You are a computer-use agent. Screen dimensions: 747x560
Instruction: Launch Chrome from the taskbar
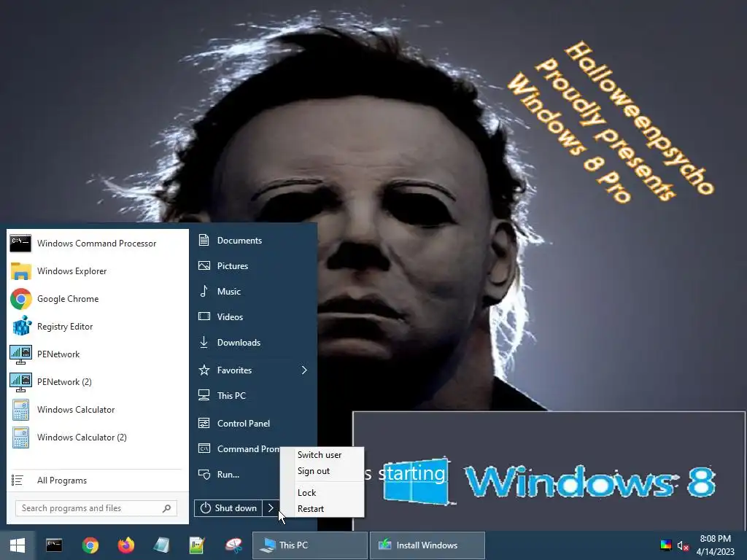90,545
